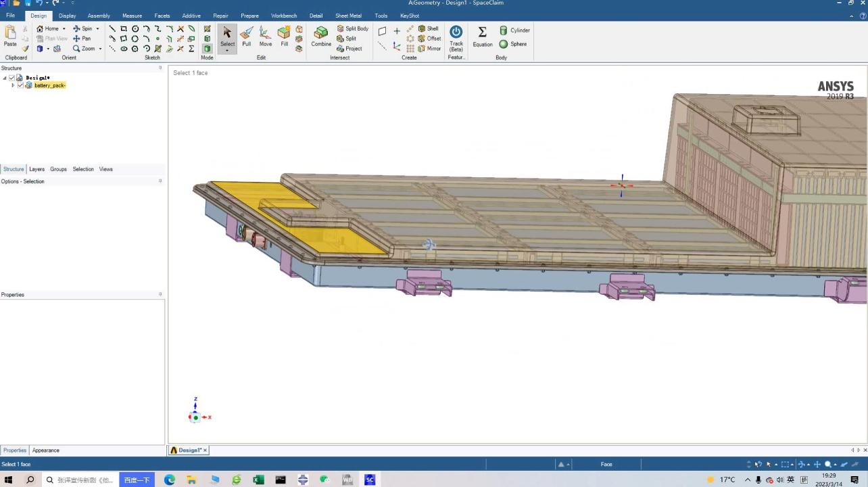868x487 pixels.
Task: Show the Groups panel tab
Action: (x=58, y=169)
